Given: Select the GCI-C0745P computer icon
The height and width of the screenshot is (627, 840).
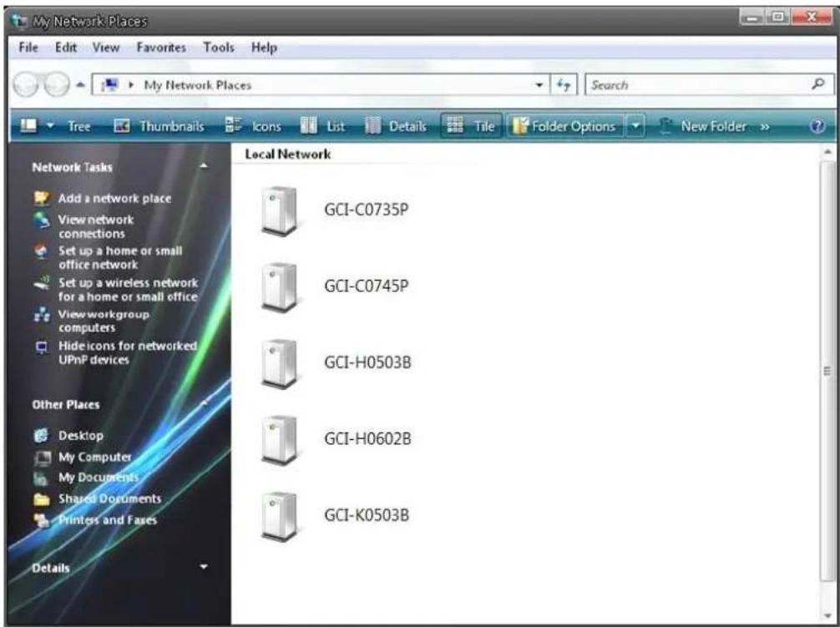Looking at the screenshot, I should click(279, 287).
